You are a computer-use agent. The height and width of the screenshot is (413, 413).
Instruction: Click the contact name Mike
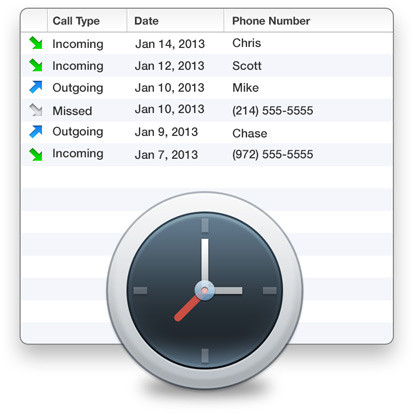click(x=245, y=88)
